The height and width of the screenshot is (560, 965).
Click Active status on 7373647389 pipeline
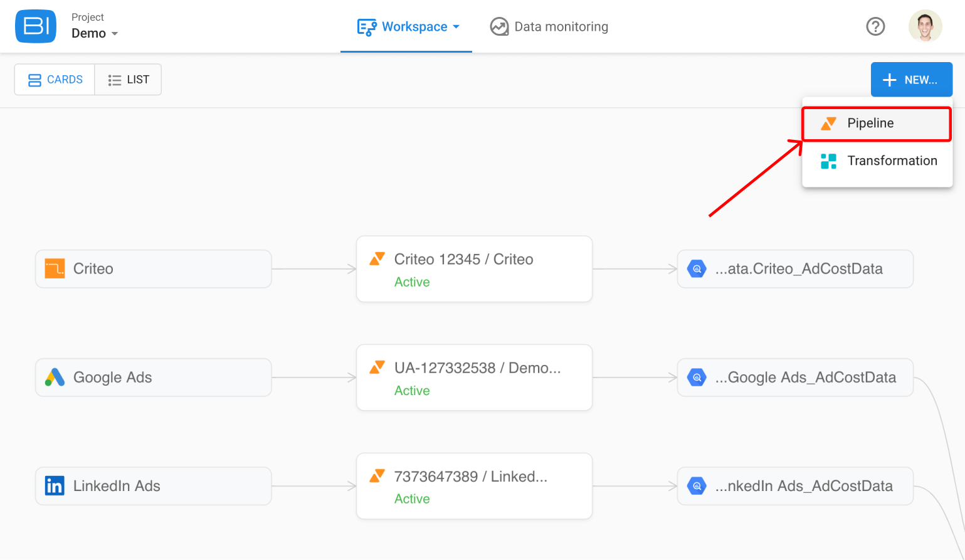pos(412,499)
